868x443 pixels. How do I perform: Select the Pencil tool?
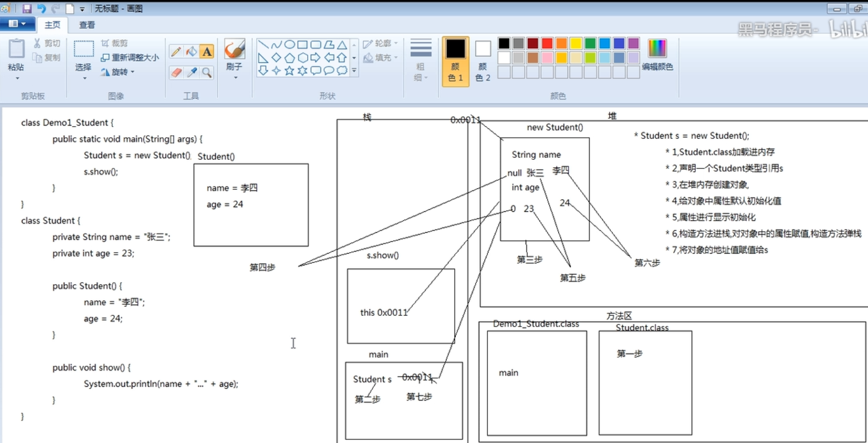(x=176, y=51)
